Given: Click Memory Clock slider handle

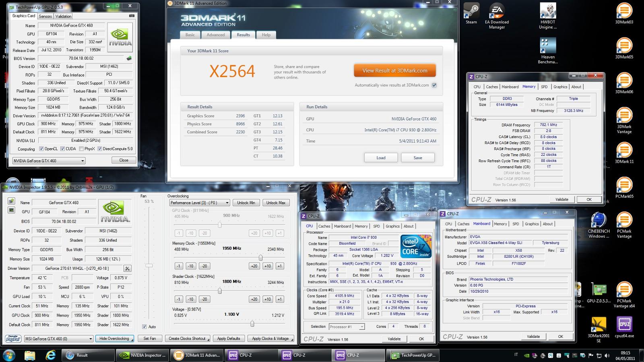Looking at the screenshot, I should tap(260, 257).
